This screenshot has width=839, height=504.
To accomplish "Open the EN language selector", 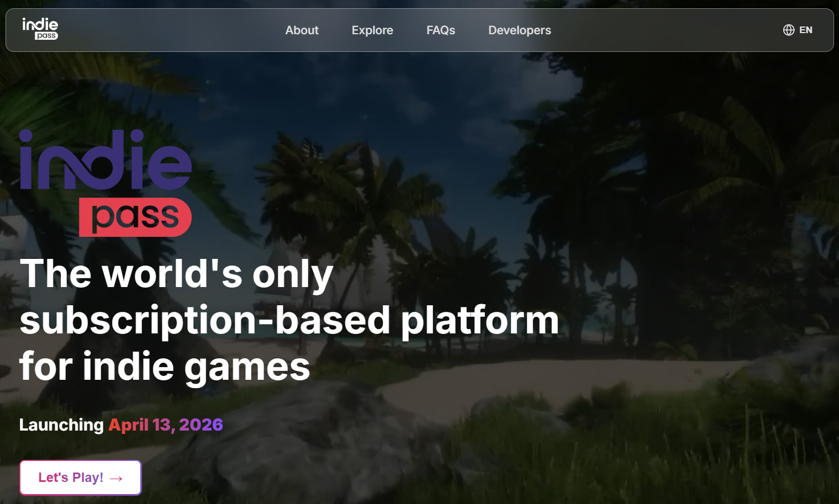I will coord(805,30).
